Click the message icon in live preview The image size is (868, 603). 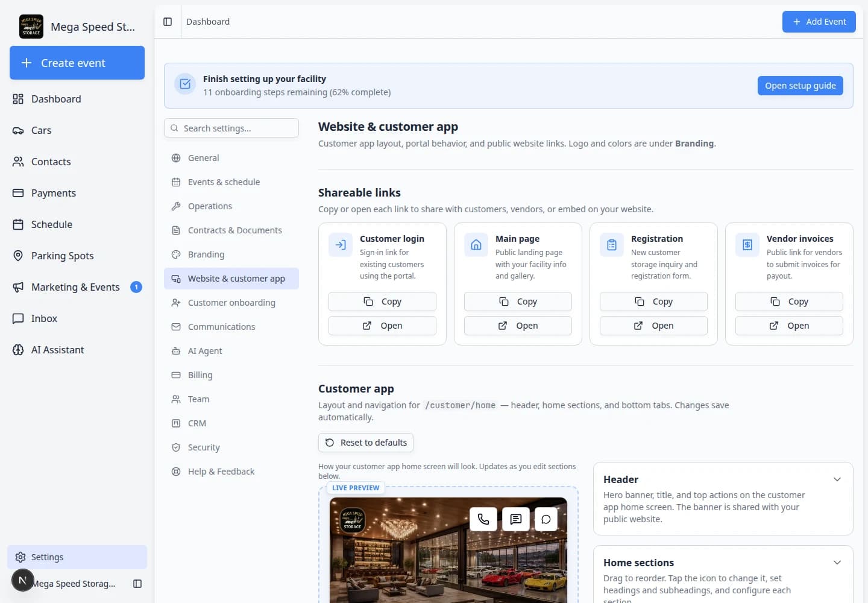point(516,519)
